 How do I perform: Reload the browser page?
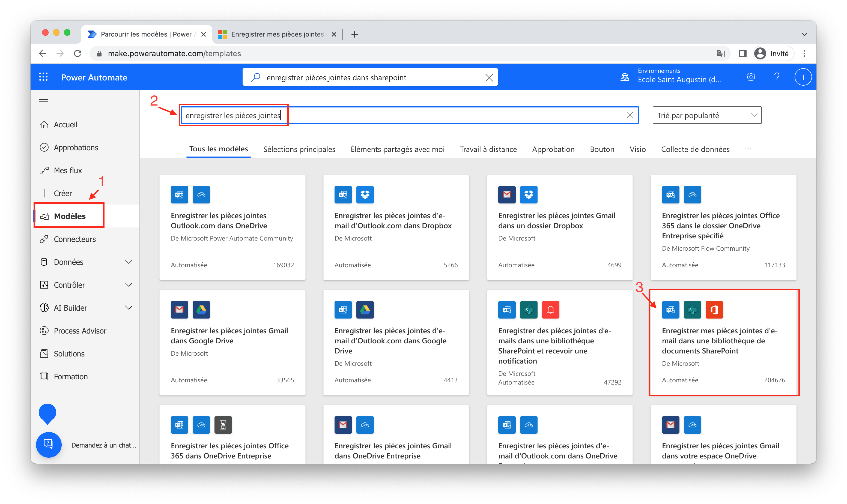coord(78,53)
